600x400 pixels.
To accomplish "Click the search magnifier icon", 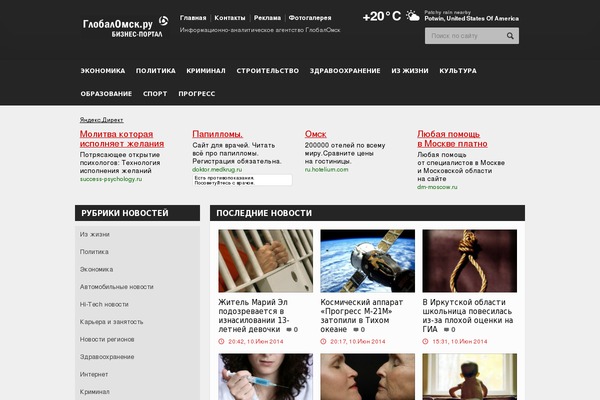I will (510, 36).
